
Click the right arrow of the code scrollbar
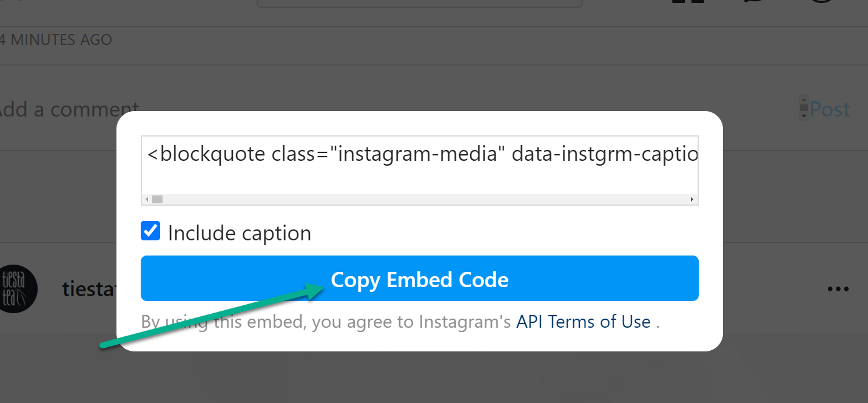(x=692, y=198)
